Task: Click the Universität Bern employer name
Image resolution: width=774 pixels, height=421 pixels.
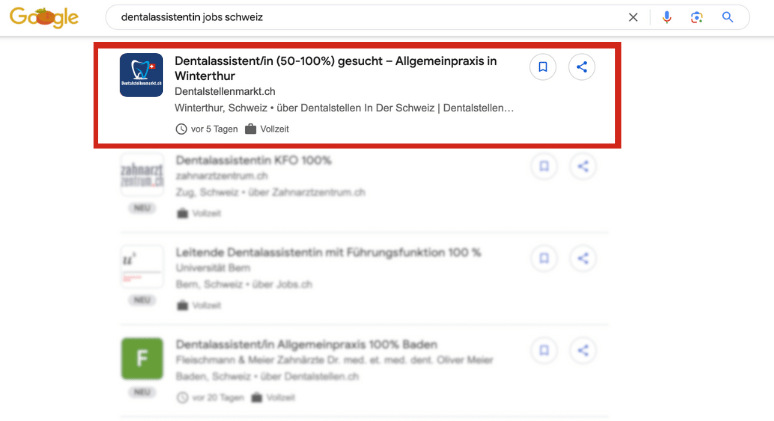Action: coord(213,268)
